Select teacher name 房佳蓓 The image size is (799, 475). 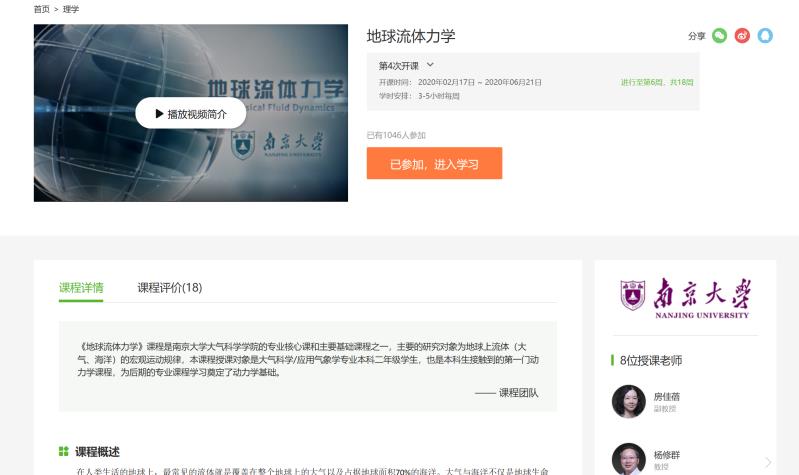[x=667, y=396]
